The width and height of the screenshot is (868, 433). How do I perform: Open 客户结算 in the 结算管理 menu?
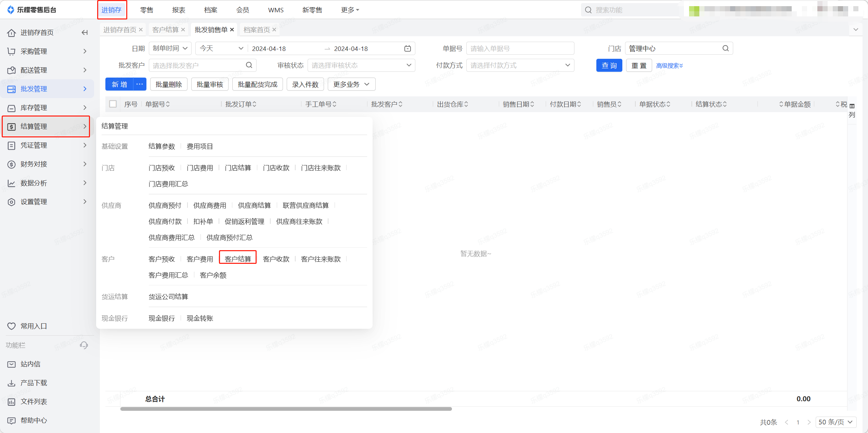point(238,259)
